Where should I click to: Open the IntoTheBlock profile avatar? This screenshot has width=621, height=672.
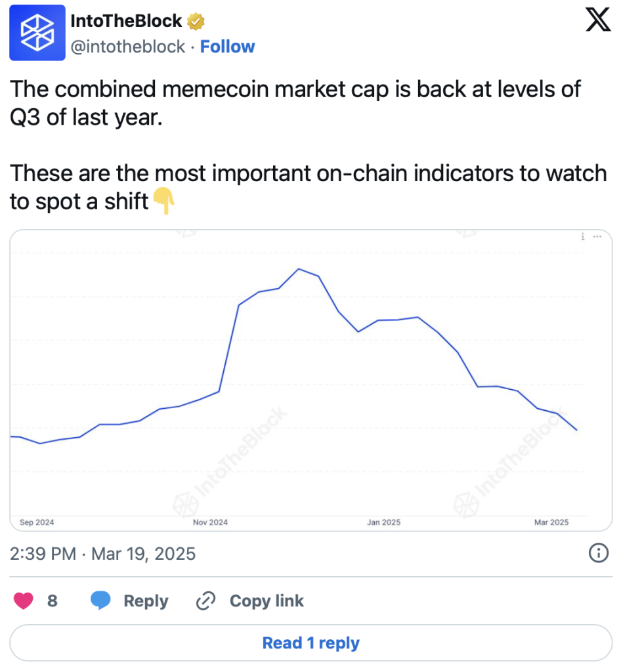tap(37, 33)
